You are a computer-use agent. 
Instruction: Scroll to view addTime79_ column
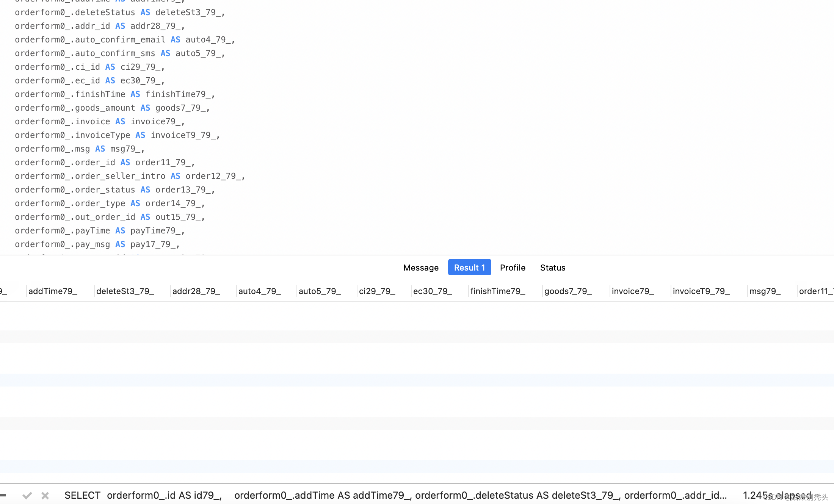pos(52,291)
